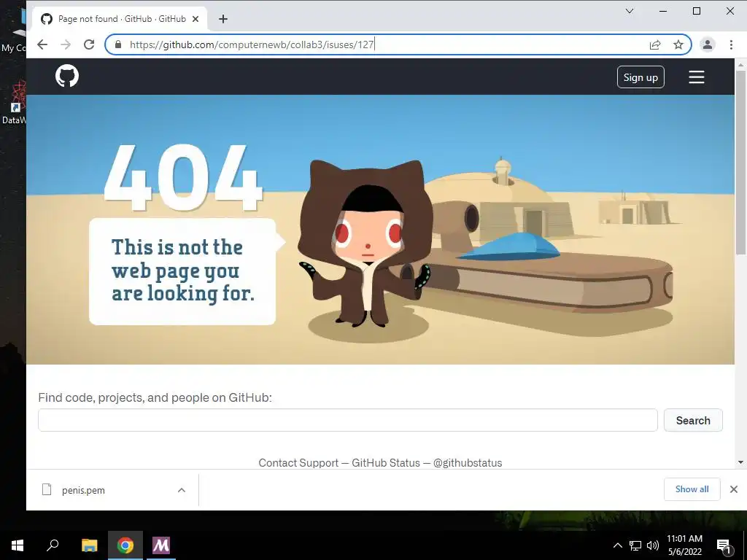Close the downloads bar

(x=734, y=489)
